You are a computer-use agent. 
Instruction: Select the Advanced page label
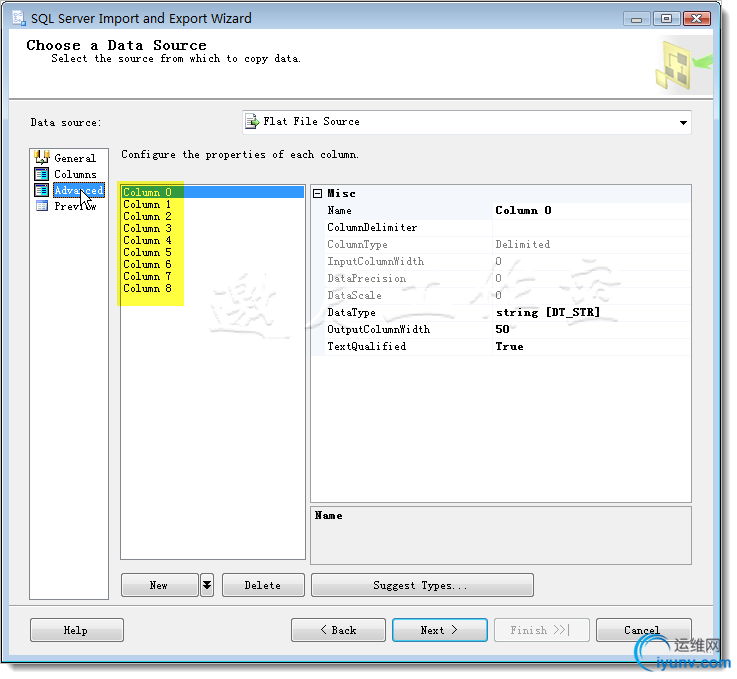[x=78, y=190]
